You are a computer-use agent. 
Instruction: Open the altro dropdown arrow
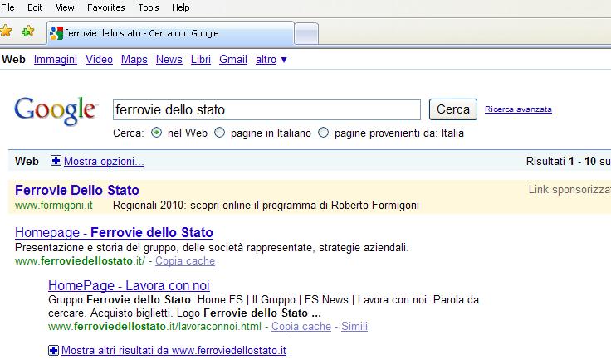(284, 60)
